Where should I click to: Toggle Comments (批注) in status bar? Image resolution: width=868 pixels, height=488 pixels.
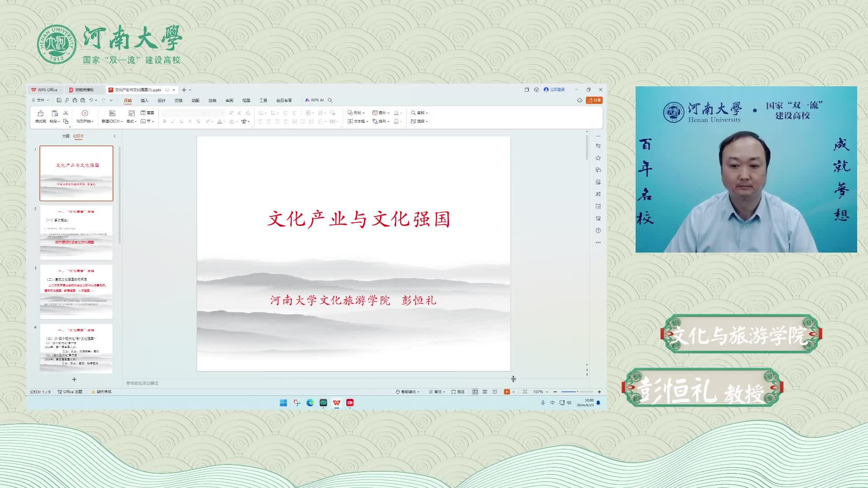coord(458,392)
